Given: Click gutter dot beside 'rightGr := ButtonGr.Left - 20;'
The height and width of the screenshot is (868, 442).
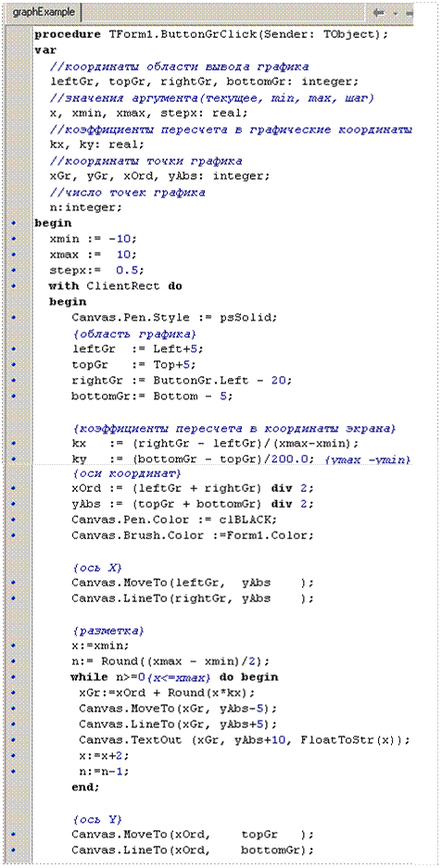Looking at the screenshot, I should (x=13, y=381).
